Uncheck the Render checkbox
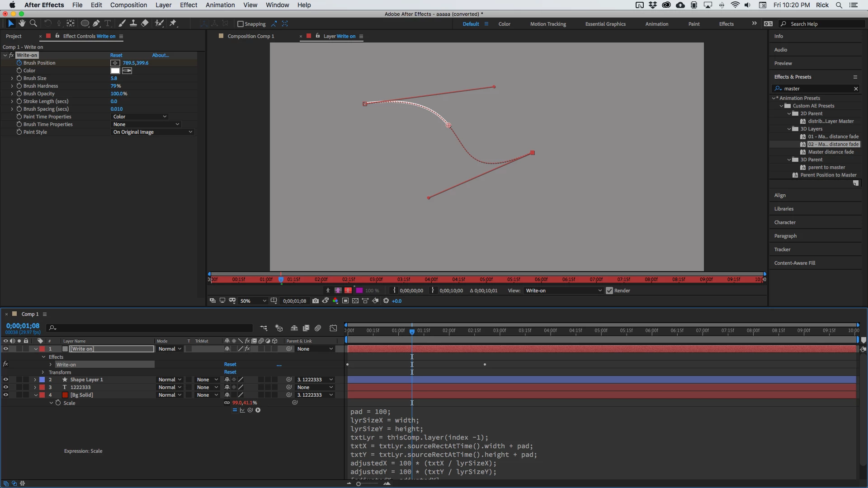Image resolution: width=868 pixels, height=488 pixels. 609,291
